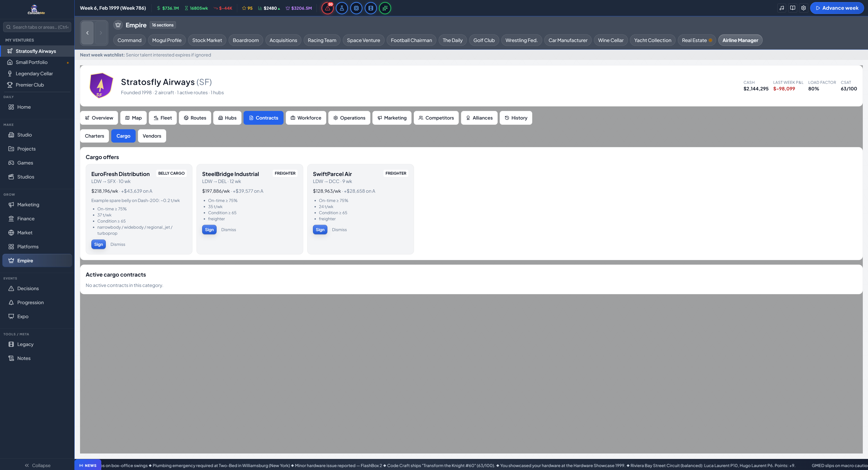Open the airline Overview tab

click(x=99, y=118)
